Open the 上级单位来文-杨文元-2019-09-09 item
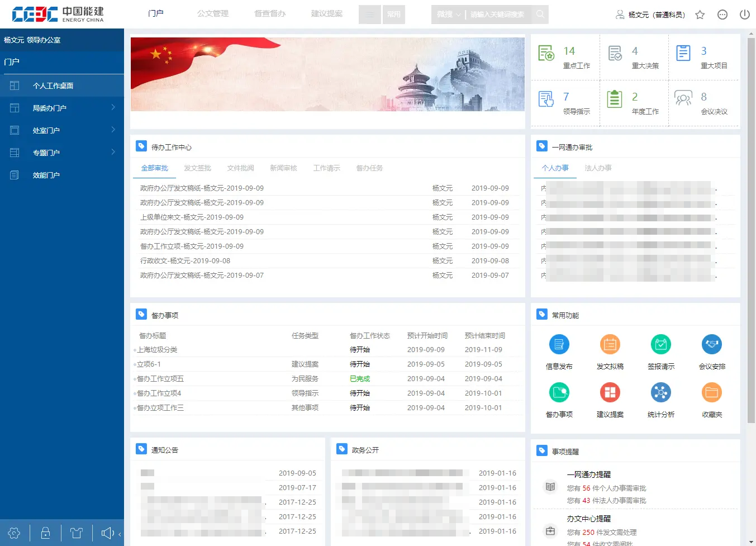Viewport: 756px width, 546px height. (192, 217)
